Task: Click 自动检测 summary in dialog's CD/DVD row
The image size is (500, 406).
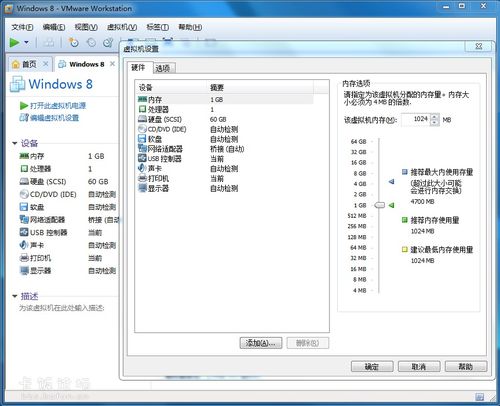Action: pos(224,129)
